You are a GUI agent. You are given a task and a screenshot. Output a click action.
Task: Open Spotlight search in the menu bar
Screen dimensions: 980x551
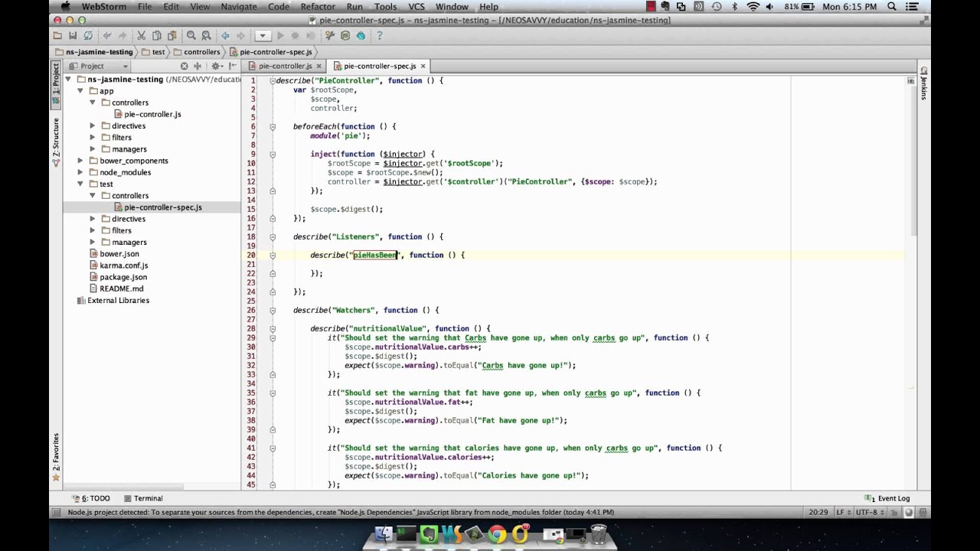pos(892,7)
